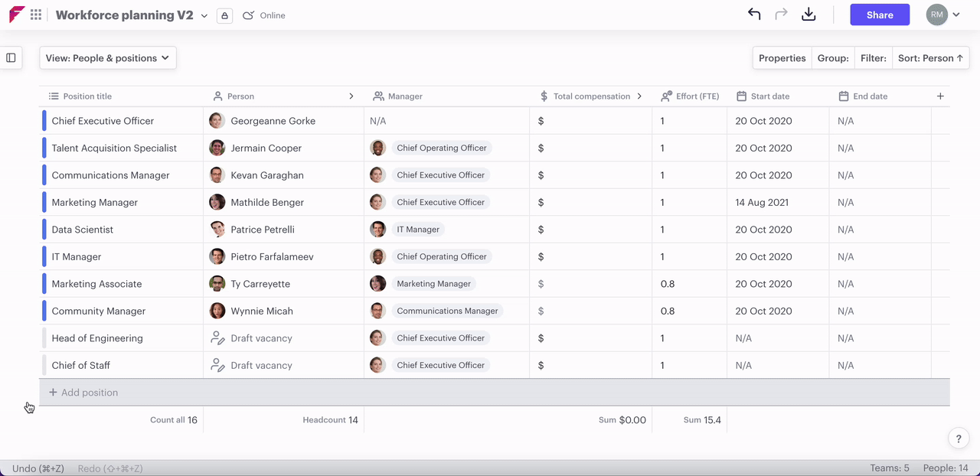Open the Filter options
Viewport: 980px width, 476px height.
coord(873,58)
